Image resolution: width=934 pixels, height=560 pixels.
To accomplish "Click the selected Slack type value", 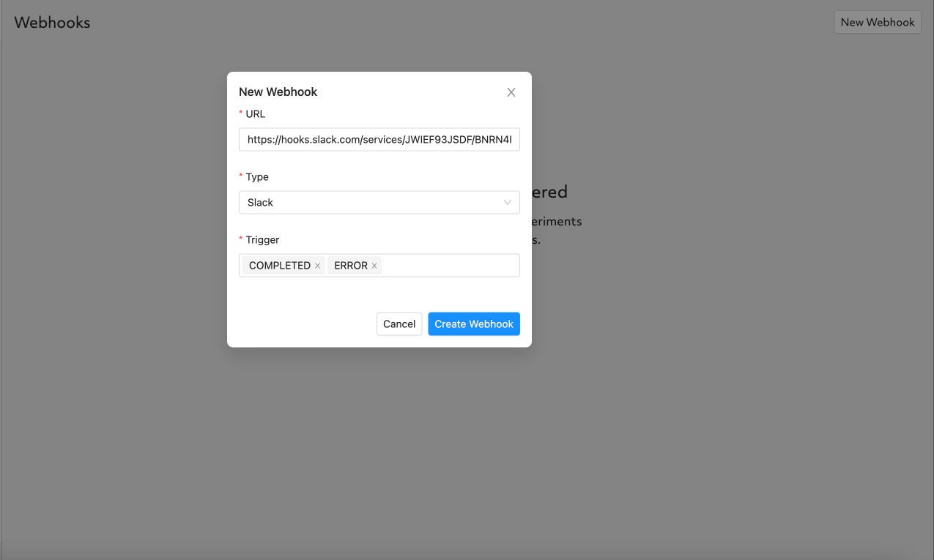I will [260, 203].
